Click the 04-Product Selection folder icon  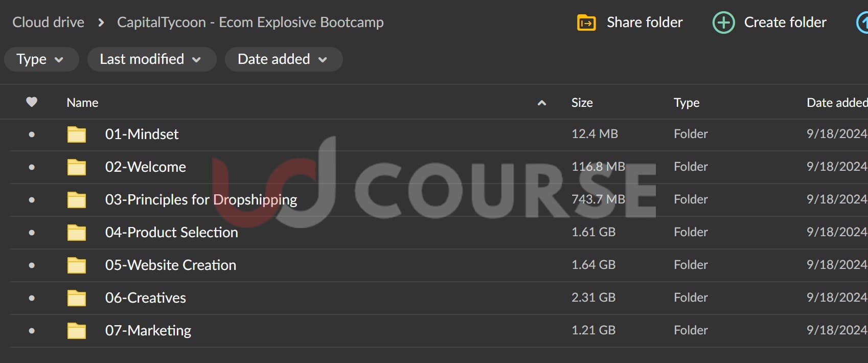pyautogui.click(x=77, y=233)
